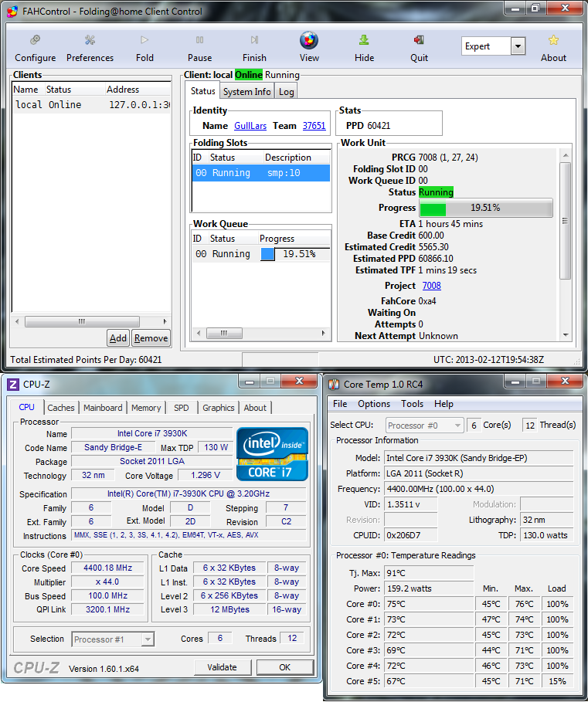Select work queue row 00 Running
The image size is (588, 702).
(x=261, y=254)
